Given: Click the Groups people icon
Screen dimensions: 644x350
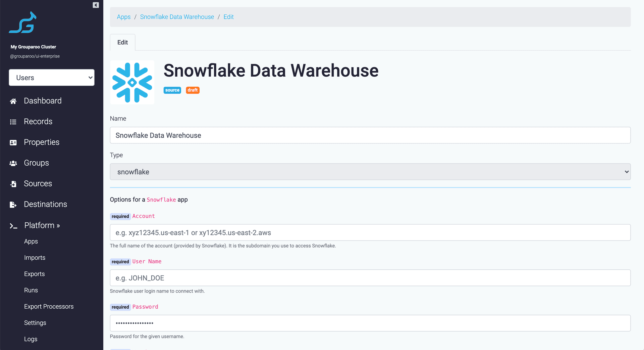Looking at the screenshot, I should pyautogui.click(x=13, y=163).
